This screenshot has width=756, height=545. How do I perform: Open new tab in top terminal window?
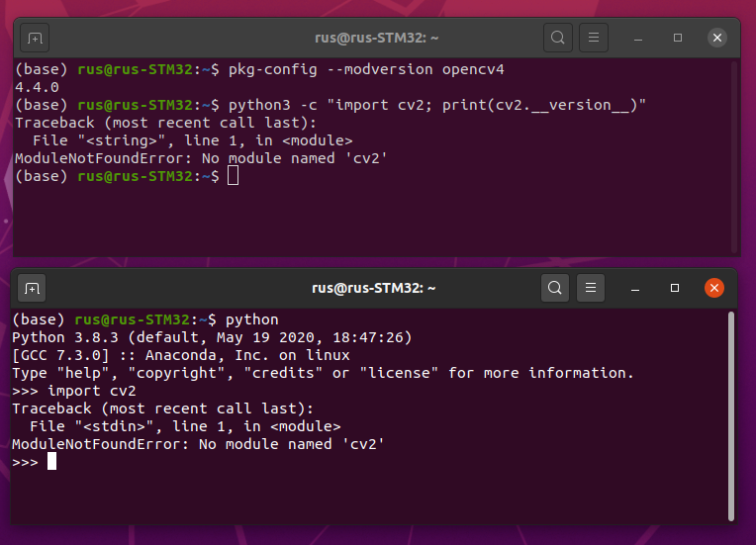pos(35,38)
